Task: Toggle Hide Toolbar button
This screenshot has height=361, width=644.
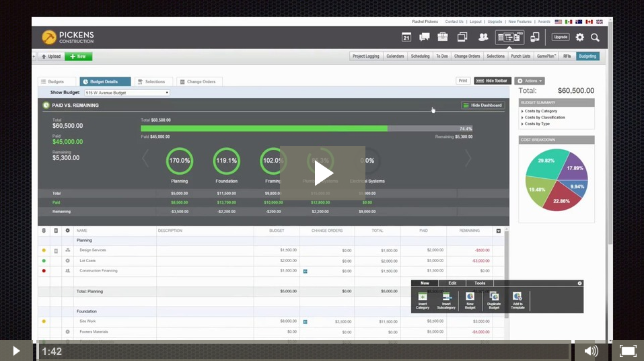Action: click(492, 81)
